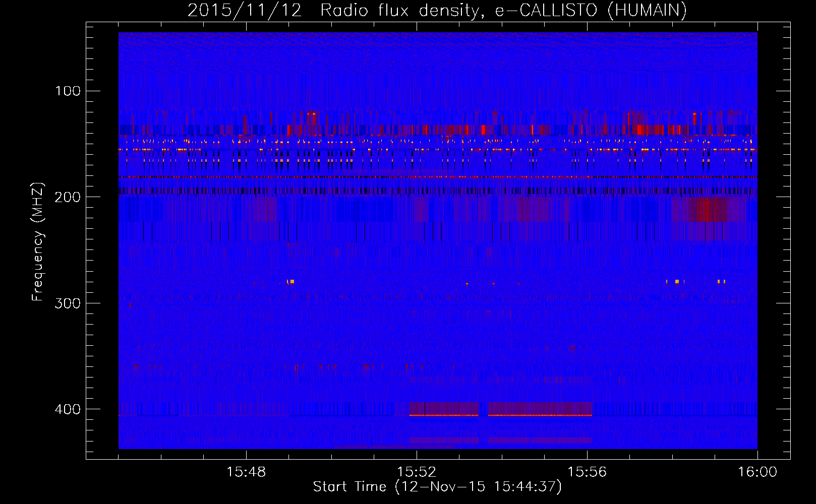This screenshot has width=816, height=504.
Task: Click the plot title '2015/11/12 Radio flux density, e-CALLISTO (HUMAIN)'
Action: coord(437,11)
